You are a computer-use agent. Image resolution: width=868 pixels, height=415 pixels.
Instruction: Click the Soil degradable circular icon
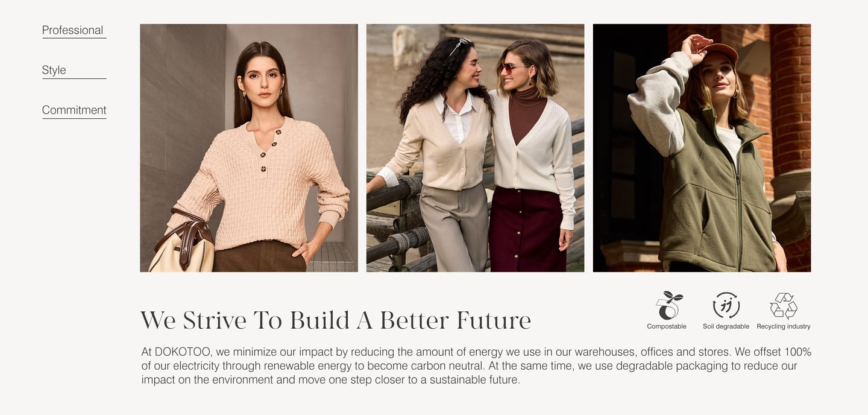coord(726,305)
